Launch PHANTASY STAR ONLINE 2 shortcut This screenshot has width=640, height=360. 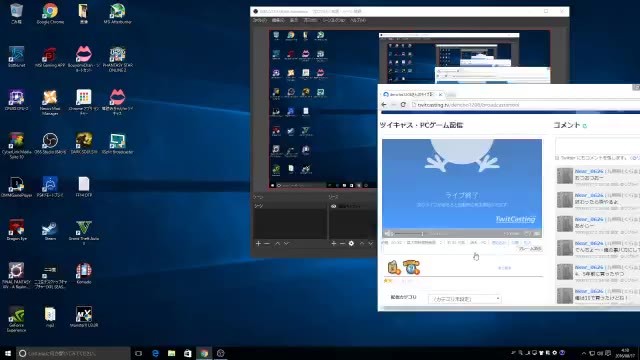click(x=117, y=59)
